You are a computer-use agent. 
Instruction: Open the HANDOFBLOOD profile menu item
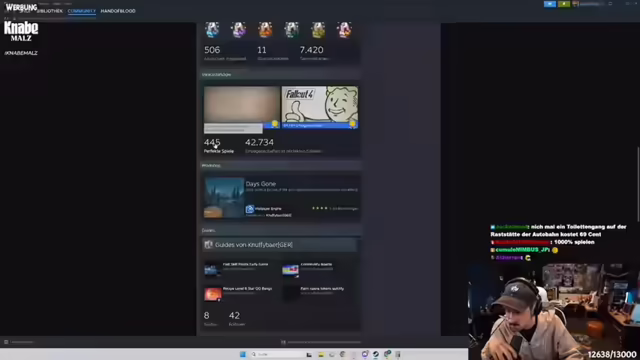point(118,11)
